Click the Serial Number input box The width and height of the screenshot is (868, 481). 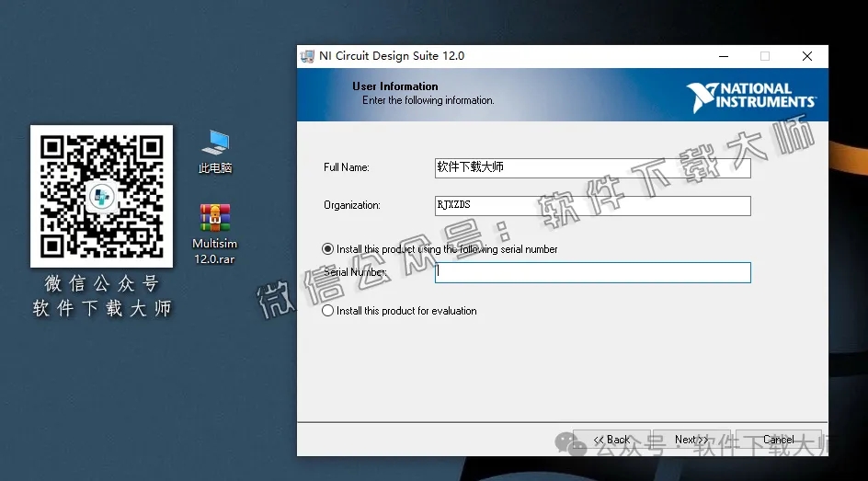pyautogui.click(x=592, y=272)
